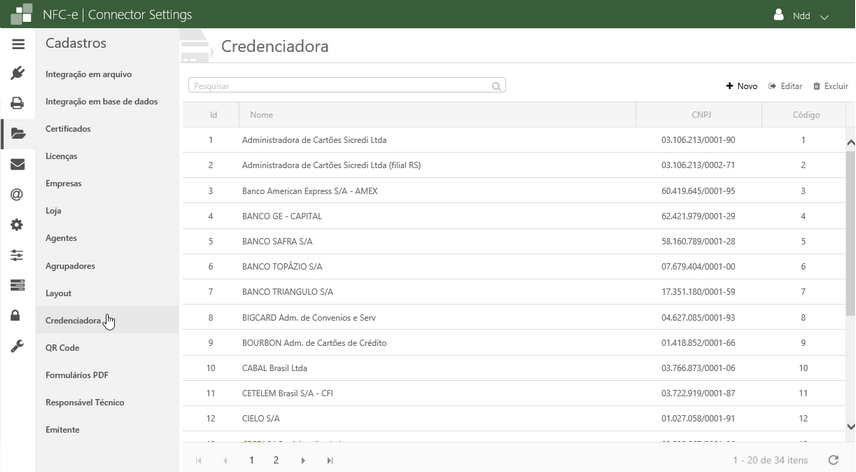Toggle the hamburger menu icon
This screenshot has height=472, width=856.
pos(18,44)
